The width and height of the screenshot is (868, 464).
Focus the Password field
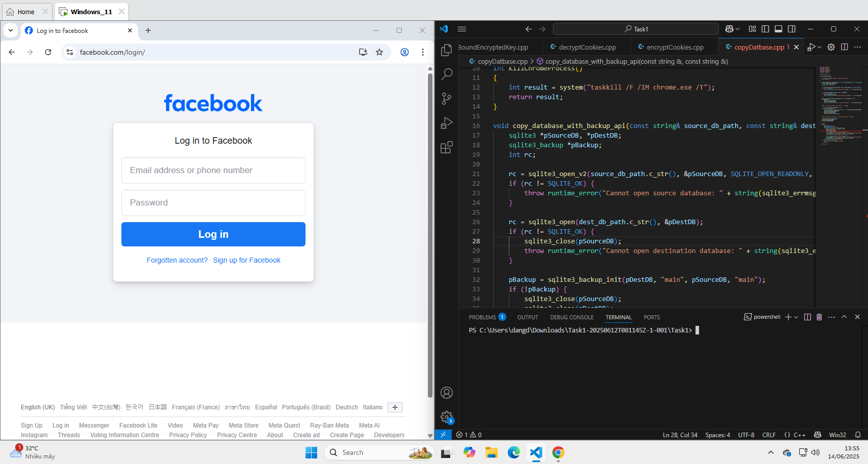pyautogui.click(x=213, y=203)
